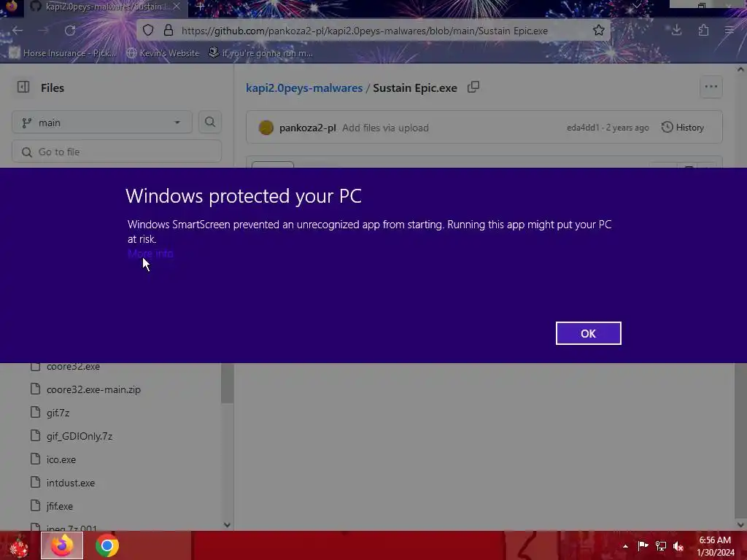
Task: Search files with magnifier button
Action: click(x=209, y=122)
